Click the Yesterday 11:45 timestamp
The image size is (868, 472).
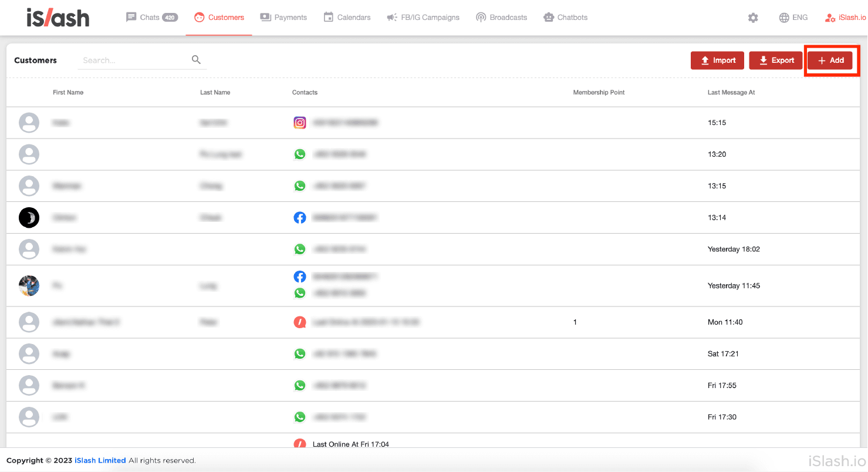734,286
